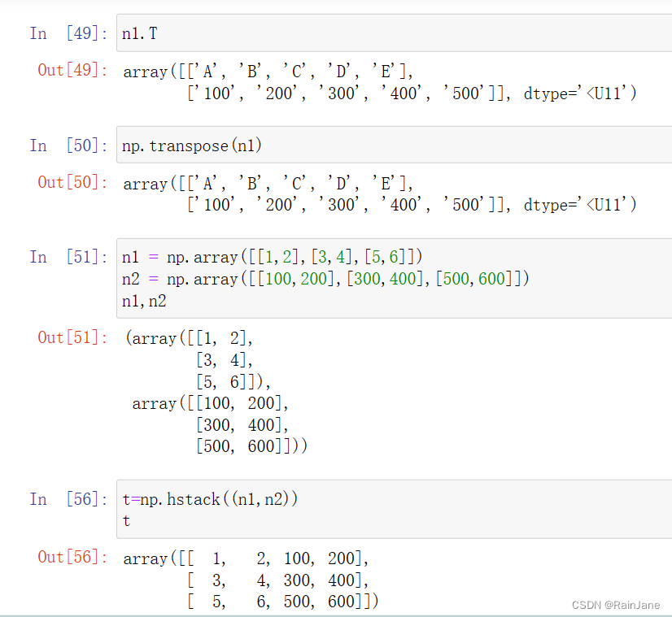Click the CSDN @RainJane watermark
Viewport: 672px width, 617px height.
point(616,605)
